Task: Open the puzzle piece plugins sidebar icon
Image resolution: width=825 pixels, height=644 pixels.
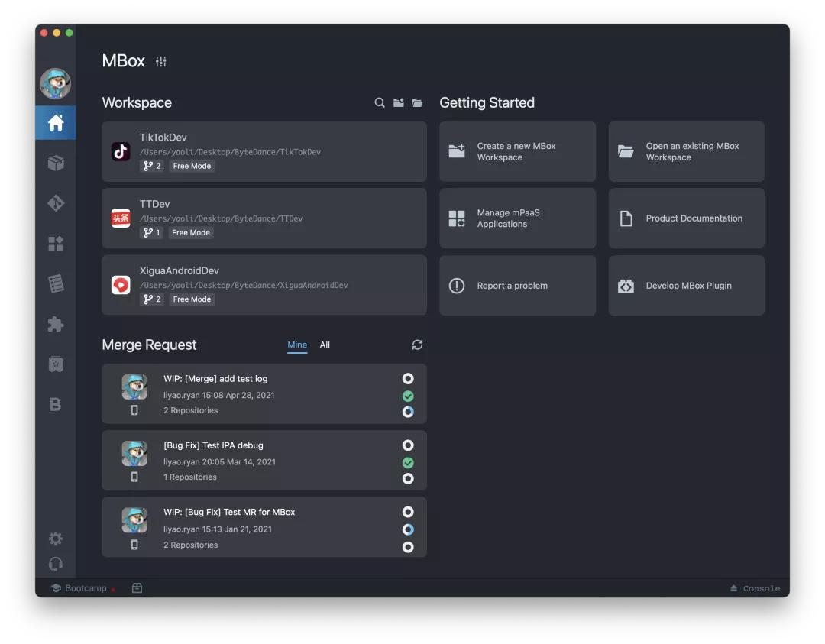Action: [56, 324]
